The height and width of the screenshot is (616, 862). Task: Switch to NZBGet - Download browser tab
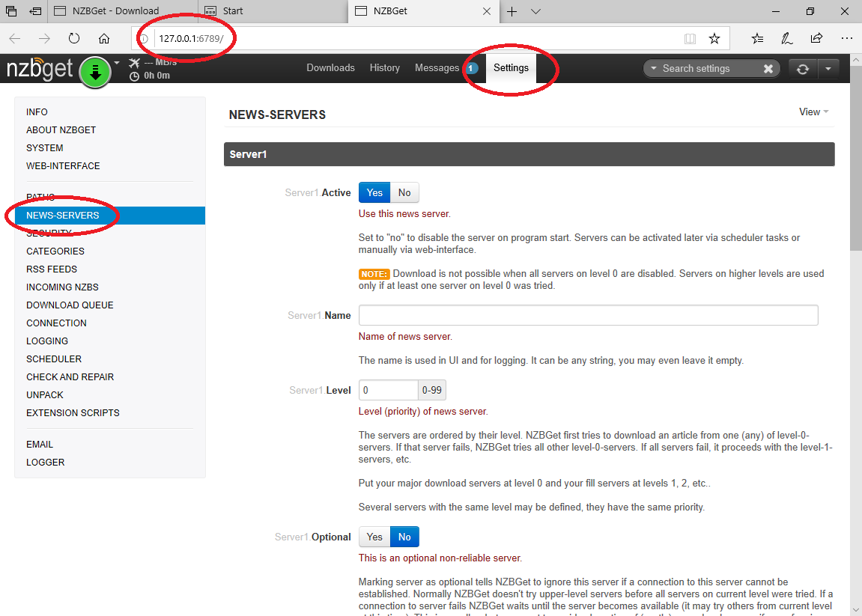point(124,11)
